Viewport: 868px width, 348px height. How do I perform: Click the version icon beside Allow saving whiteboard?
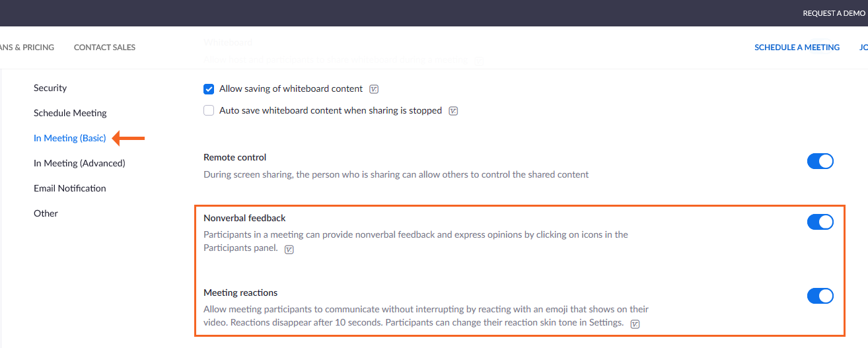pos(374,89)
